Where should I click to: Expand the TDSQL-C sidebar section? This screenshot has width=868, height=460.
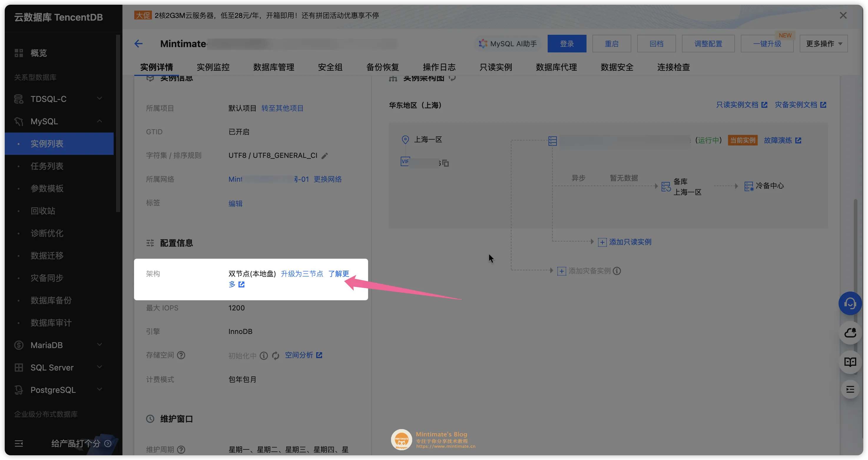point(100,98)
